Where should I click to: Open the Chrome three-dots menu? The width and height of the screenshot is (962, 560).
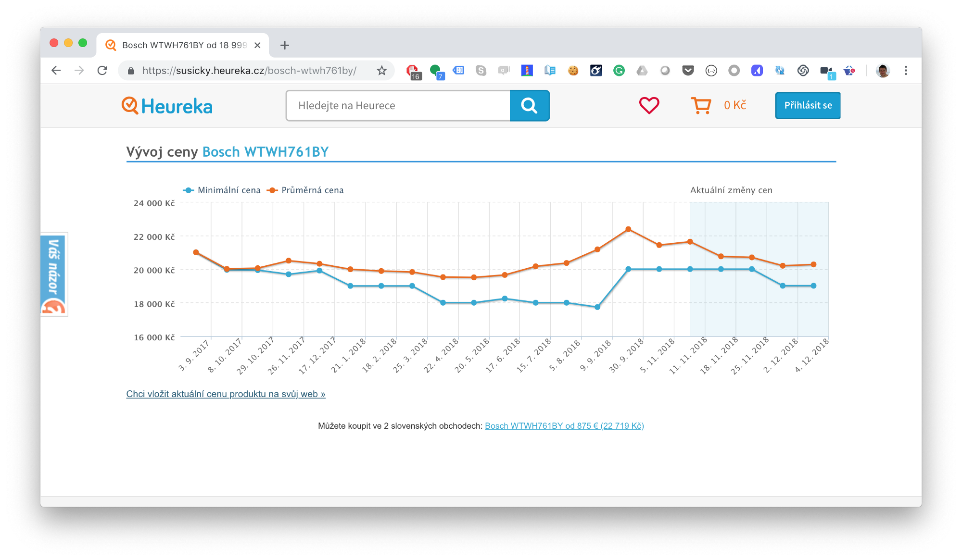pyautogui.click(x=906, y=71)
